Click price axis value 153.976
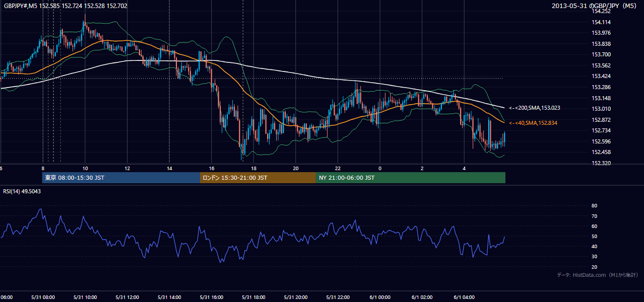Screen dimensions: 644x302 (601, 33)
